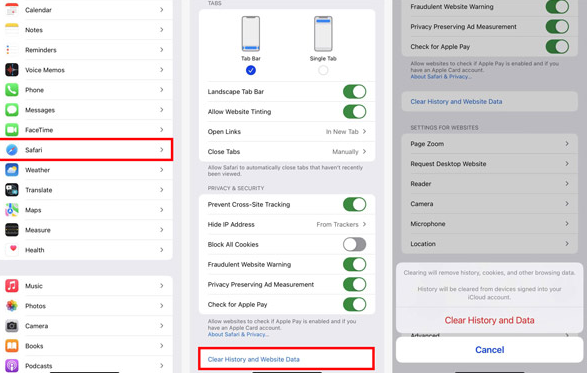Open Camera website settings chevron in right panel

pos(567,204)
